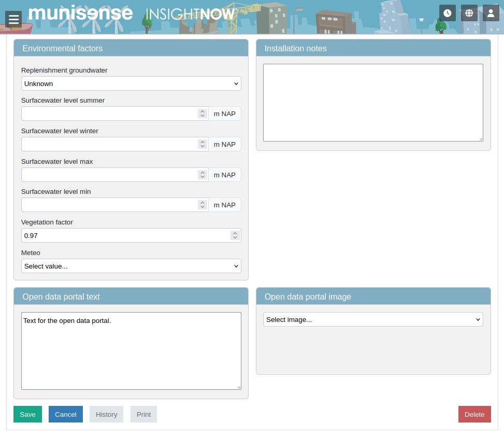Open the globe language selector
The image size is (504, 437).
click(469, 13)
